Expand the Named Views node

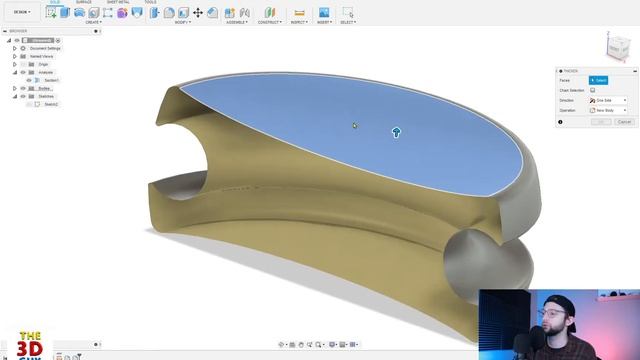pyautogui.click(x=15, y=56)
